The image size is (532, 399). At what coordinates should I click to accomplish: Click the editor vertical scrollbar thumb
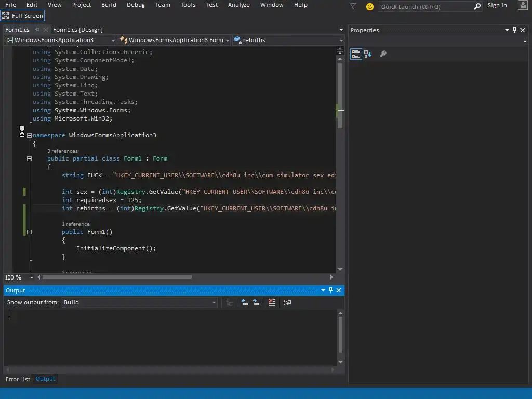tap(340, 96)
